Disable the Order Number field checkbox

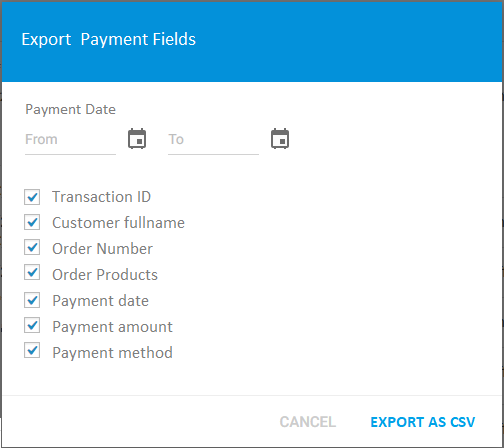tap(32, 247)
